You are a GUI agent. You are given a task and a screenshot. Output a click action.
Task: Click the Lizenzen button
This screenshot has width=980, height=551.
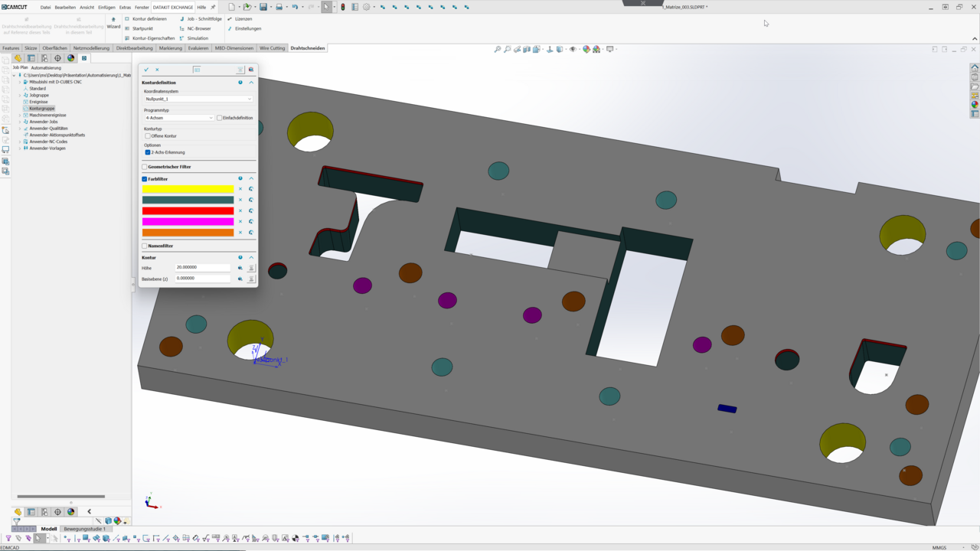243,19
